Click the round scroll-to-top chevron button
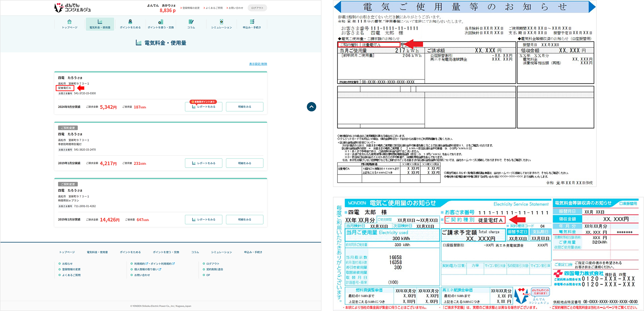Viewport: 644px width, 311px height. pyautogui.click(x=311, y=107)
